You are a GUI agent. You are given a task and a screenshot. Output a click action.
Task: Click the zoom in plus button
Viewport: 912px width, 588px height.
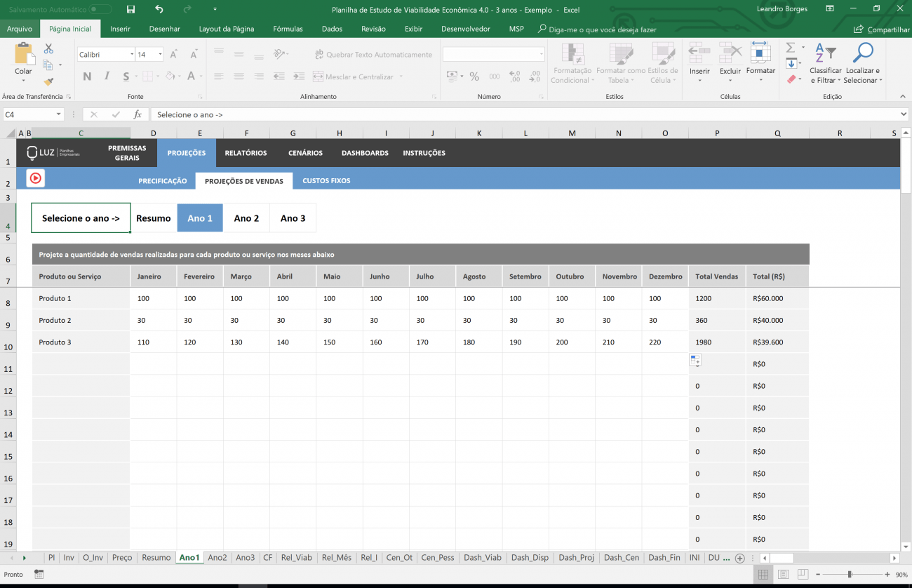887,575
